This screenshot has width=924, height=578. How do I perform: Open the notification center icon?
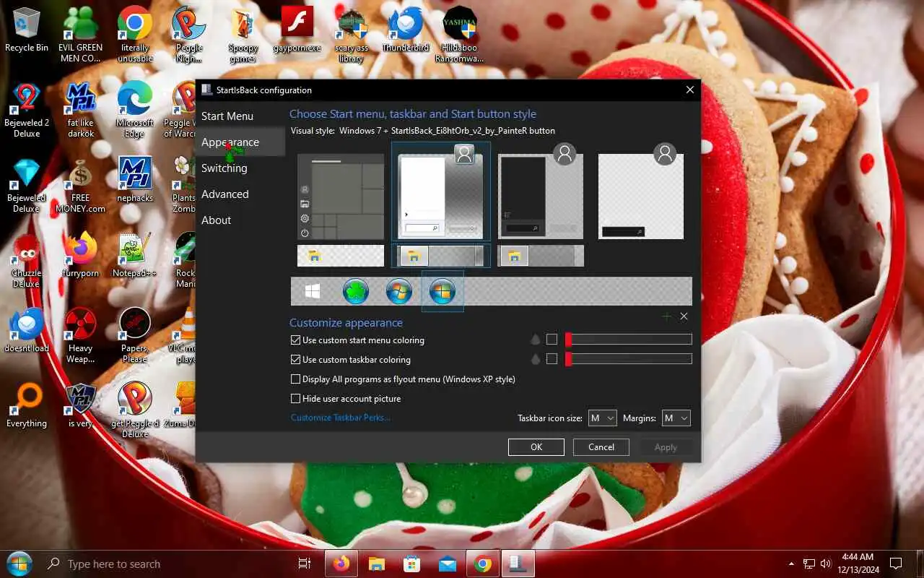[896, 564]
